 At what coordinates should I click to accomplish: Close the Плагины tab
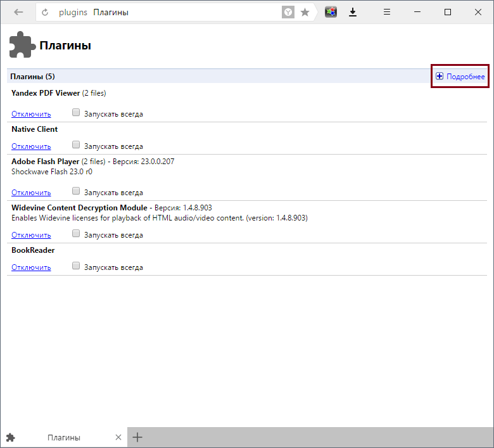pos(118,437)
